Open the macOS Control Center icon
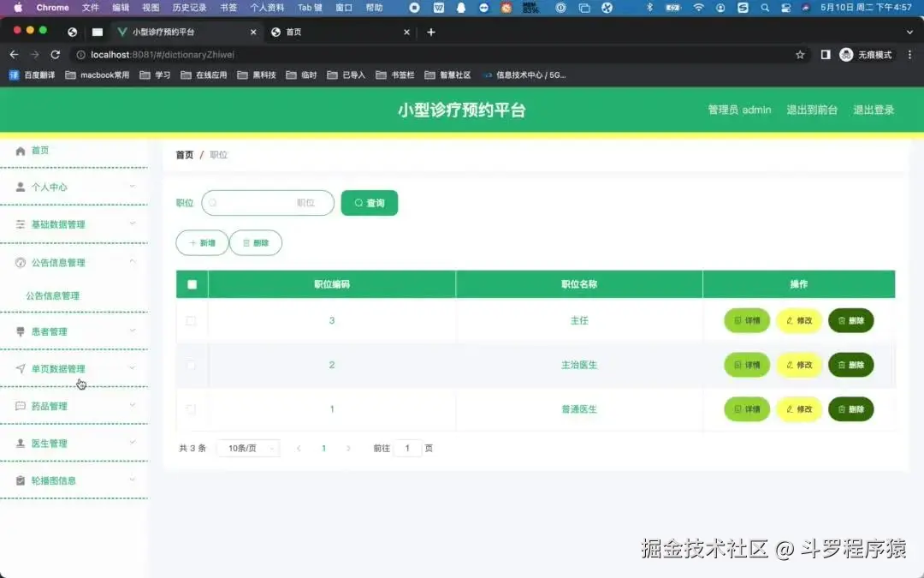924x578 pixels. (x=785, y=8)
